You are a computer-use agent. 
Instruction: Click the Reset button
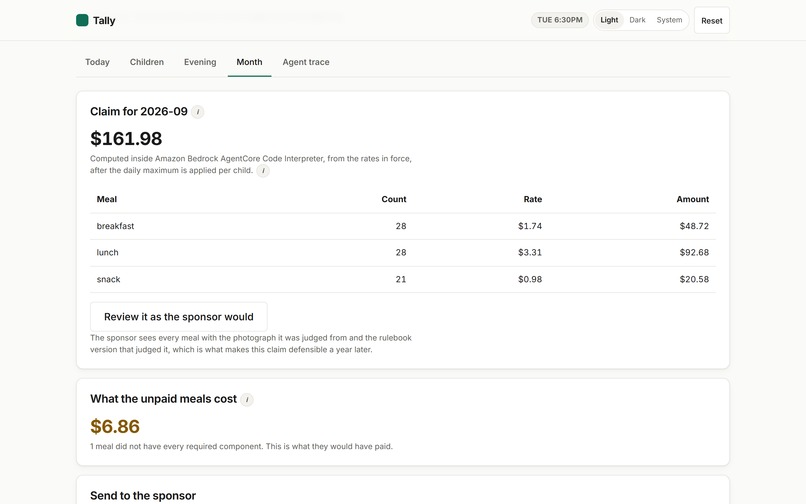click(711, 21)
